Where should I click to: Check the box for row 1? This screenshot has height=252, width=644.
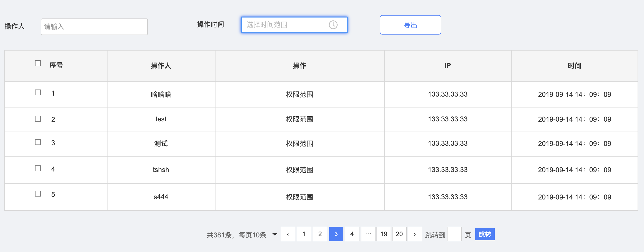(x=38, y=92)
